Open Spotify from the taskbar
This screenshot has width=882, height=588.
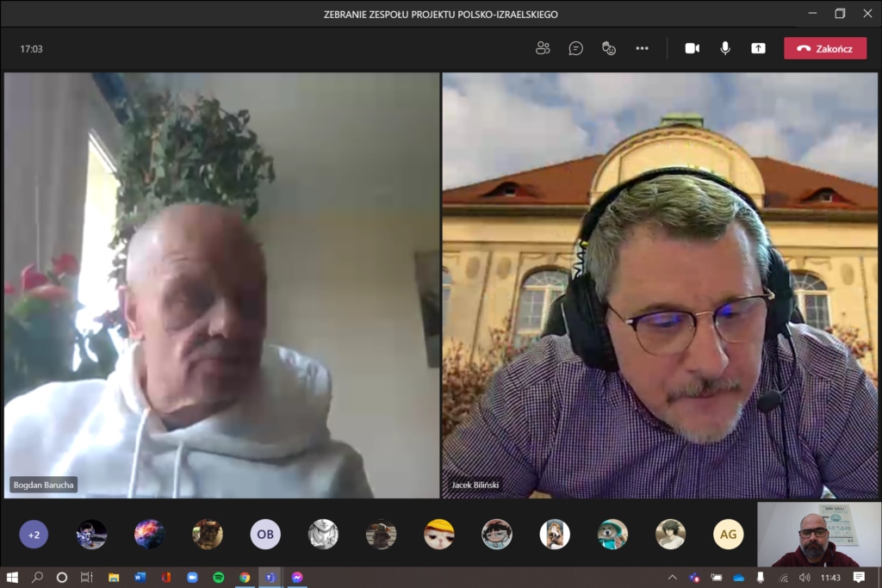(x=218, y=578)
